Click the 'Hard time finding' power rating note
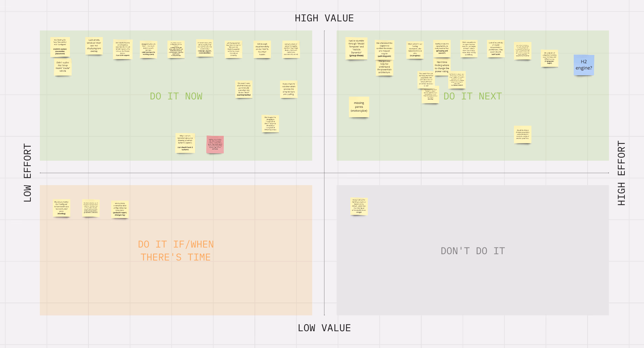This screenshot has width=644, height=348. pos(442,67)
